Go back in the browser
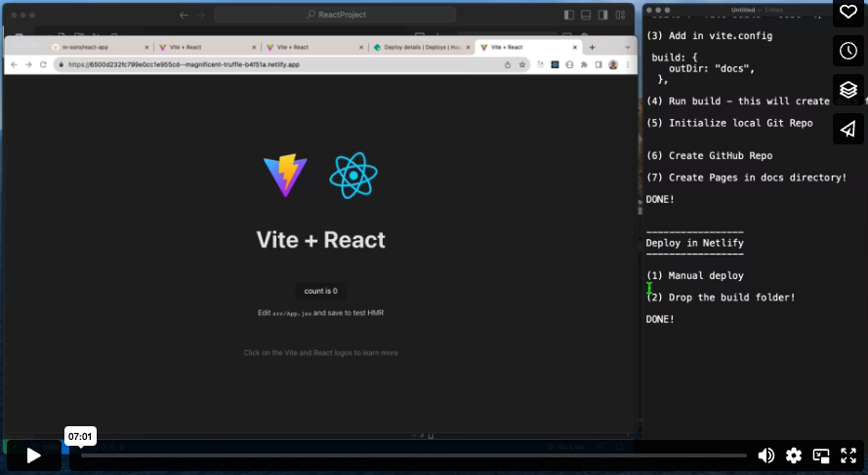This screenshot has width=868, height=475. pos(15,64)
